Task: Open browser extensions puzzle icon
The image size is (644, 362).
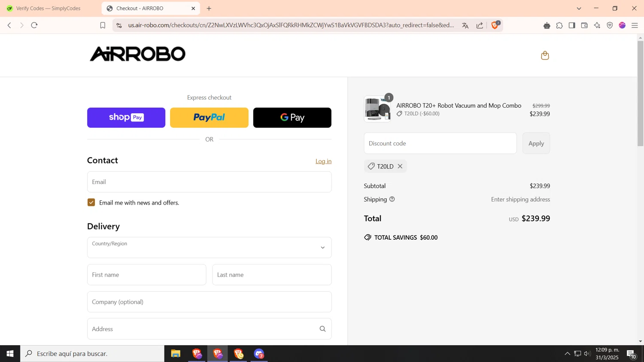Action: 559,25
